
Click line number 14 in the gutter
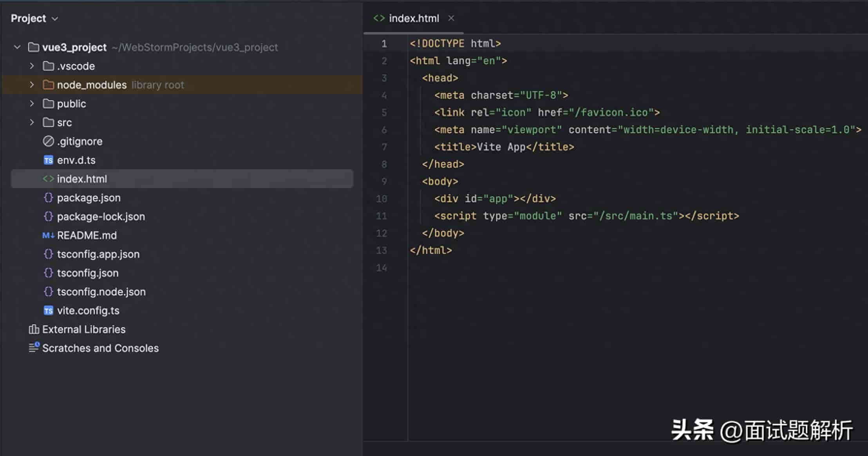pos(382,268)
